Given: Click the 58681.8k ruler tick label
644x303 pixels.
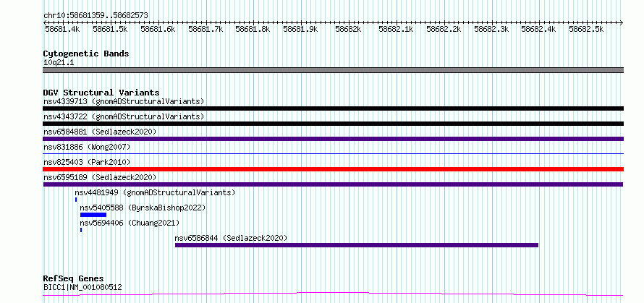Looking at the screenshot, I should 253,29.
